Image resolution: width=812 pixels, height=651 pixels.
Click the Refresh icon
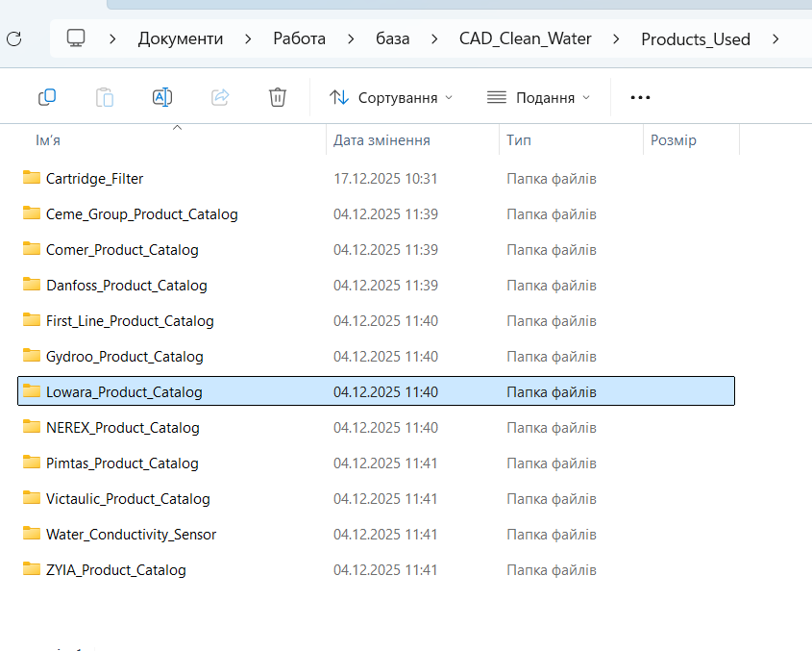tap(14, 38)
